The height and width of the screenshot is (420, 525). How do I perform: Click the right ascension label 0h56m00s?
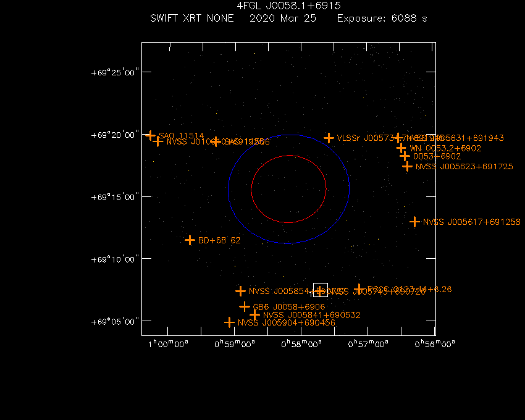tap(435, 344)
